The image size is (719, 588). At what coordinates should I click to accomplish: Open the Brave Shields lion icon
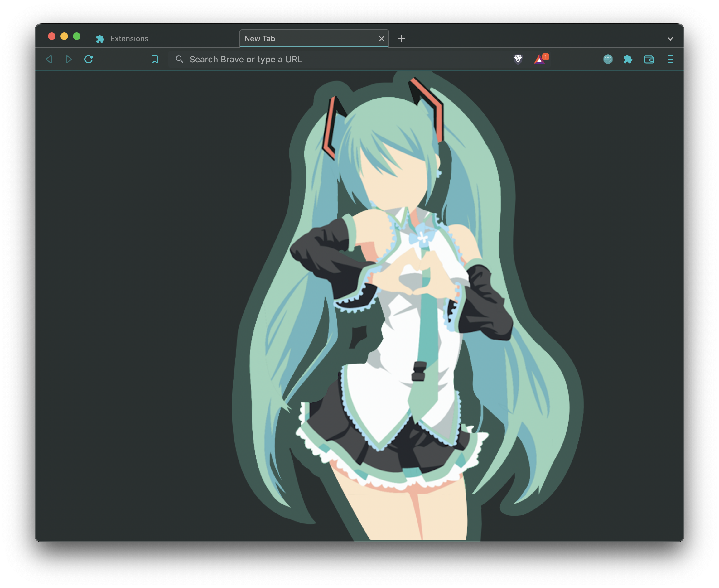[x=518, y=59]
